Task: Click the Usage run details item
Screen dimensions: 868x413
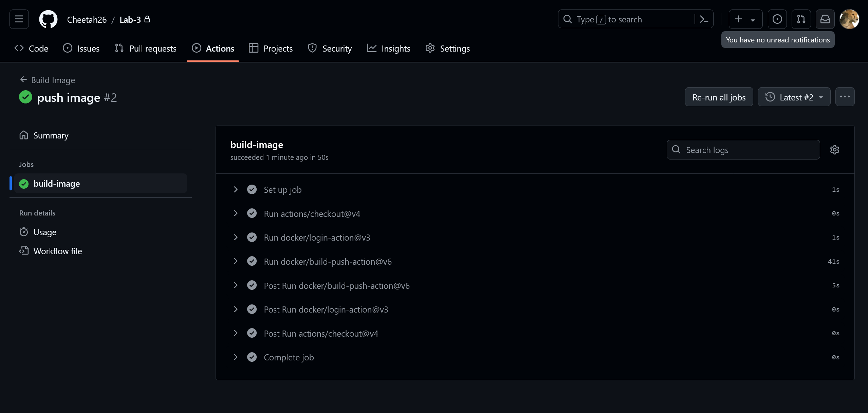Action: coord(44,232)
